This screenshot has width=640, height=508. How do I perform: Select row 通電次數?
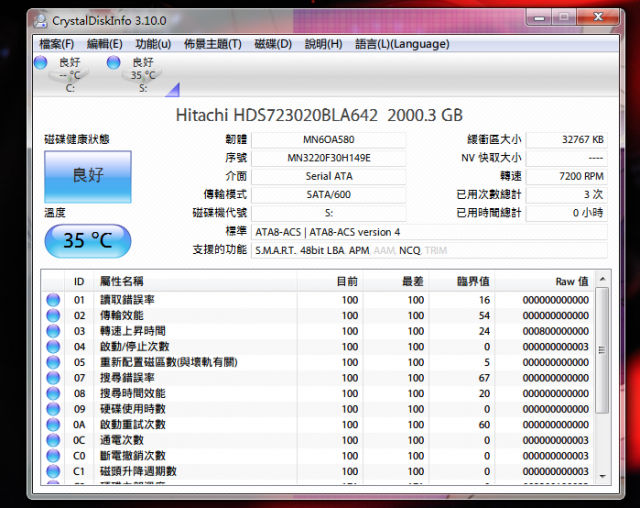coord(318,440)
